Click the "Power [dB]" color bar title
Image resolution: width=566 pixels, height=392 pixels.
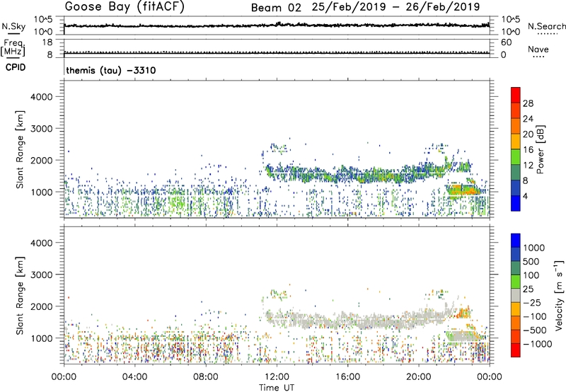[540, 149]
